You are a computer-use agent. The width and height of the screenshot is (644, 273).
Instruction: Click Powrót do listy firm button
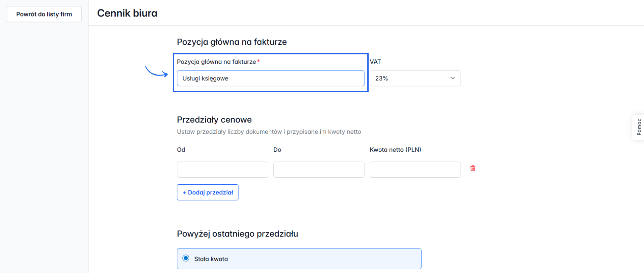point(44,14)
